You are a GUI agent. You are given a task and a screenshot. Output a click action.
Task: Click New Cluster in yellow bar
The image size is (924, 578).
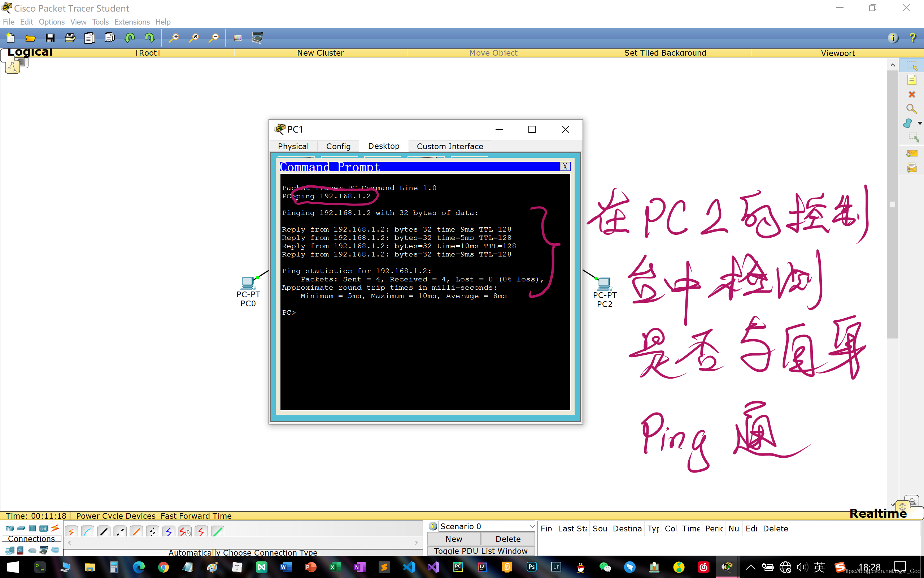coord(321,53)
